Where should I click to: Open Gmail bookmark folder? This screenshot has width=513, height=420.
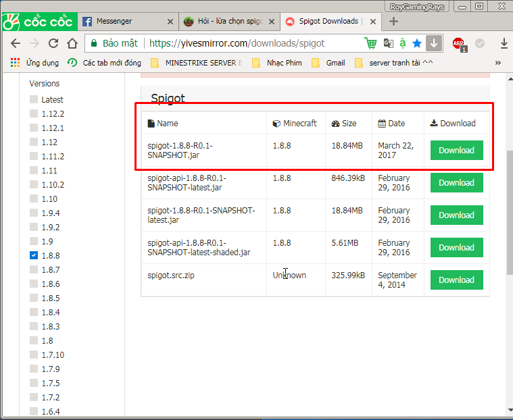[328, 63]
